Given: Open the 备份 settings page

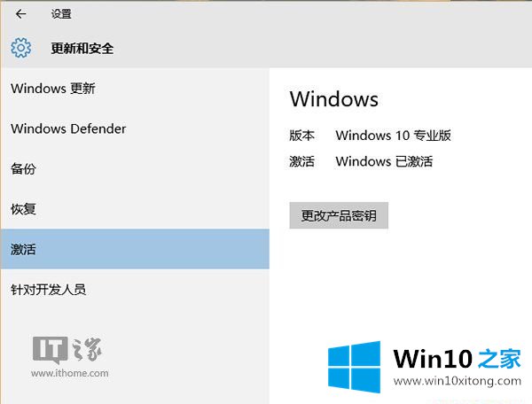Looking at the screenshot, I should 23,169.
